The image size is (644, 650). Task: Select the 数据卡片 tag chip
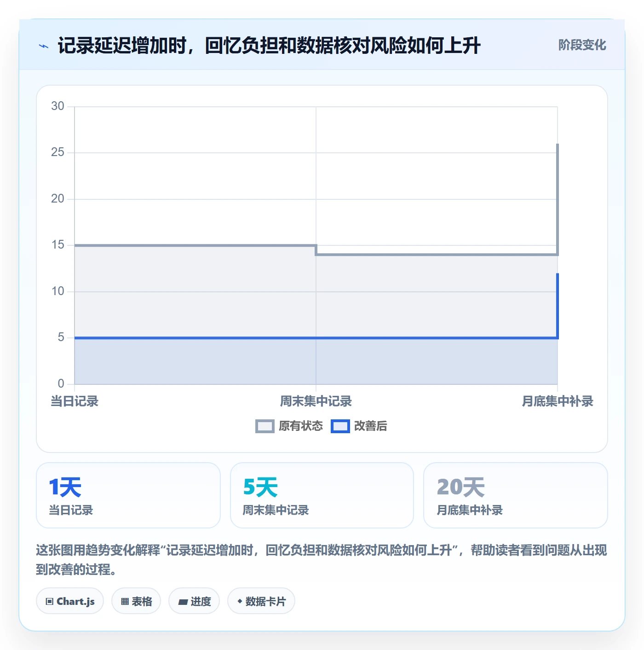261,601
